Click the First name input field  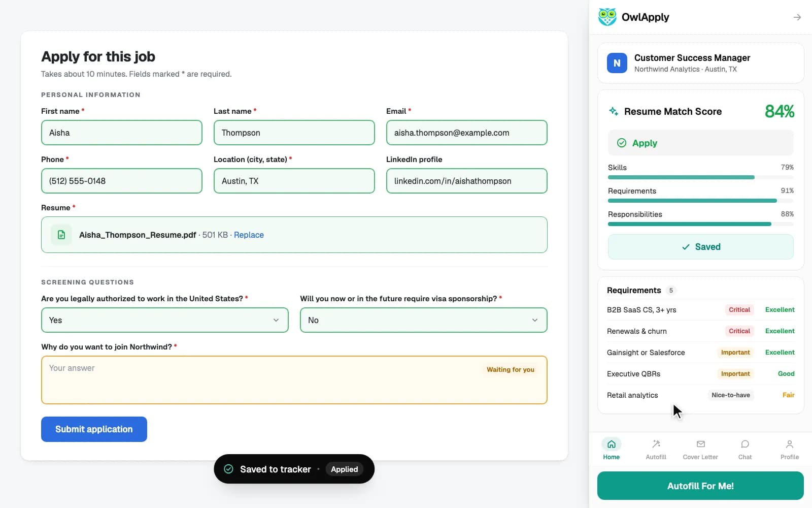[122, 133]
